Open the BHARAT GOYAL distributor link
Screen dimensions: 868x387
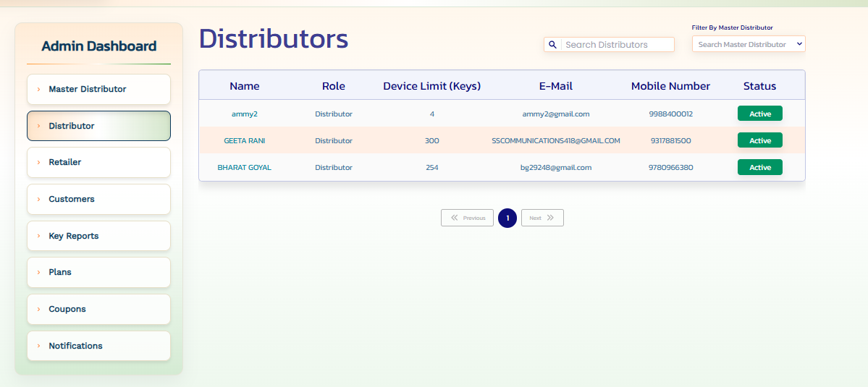pos(245,168)
